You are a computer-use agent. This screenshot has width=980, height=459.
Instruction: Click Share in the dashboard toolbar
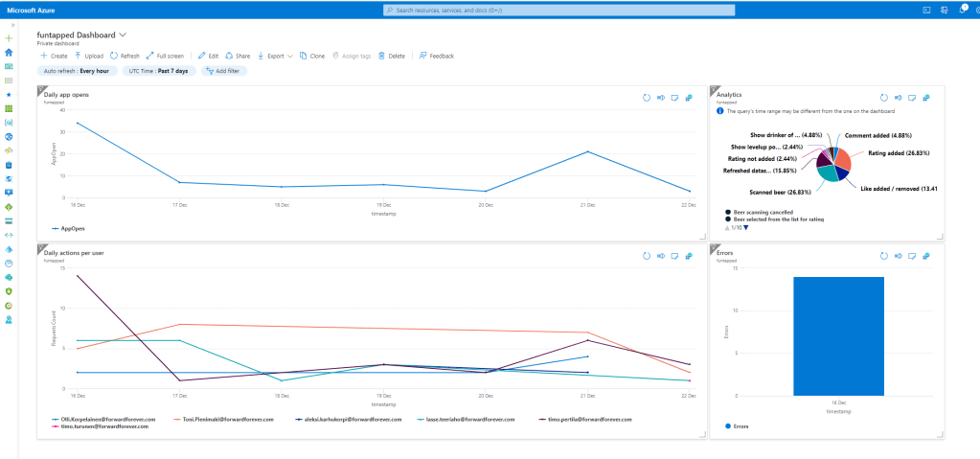point(238,56)
